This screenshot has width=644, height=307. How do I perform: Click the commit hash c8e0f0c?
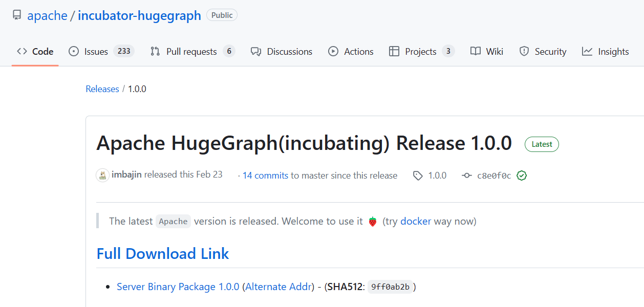[x=496, y=175]
